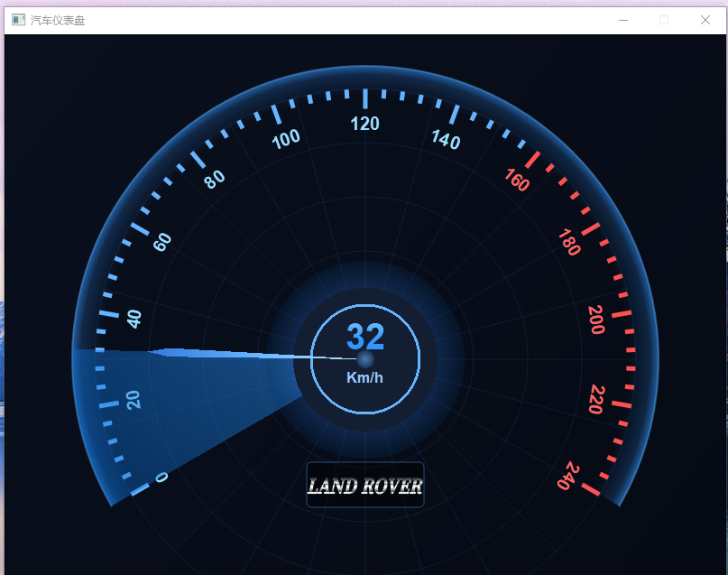Click the LAND ROVER badge

pyautogui.click(x=365, y=486)
